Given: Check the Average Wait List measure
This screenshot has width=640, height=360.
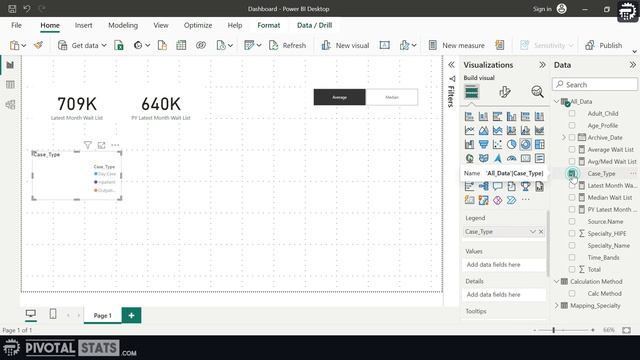Looking at the screenshot, I should click(572, 149).
